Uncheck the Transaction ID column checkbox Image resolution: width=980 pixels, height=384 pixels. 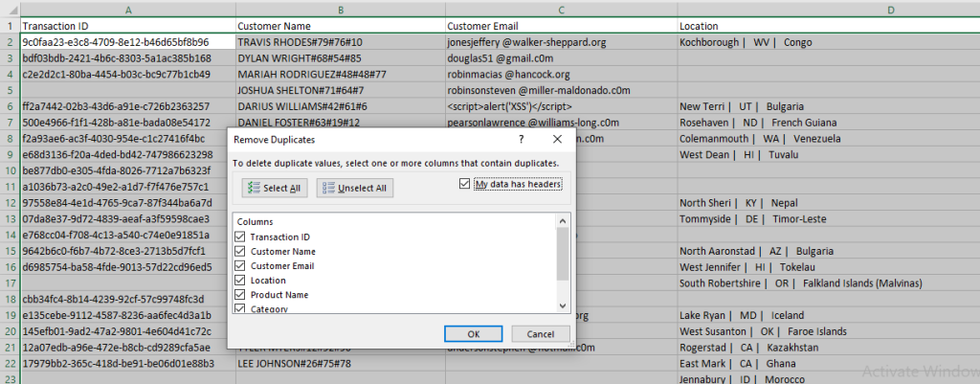point(240,237)
